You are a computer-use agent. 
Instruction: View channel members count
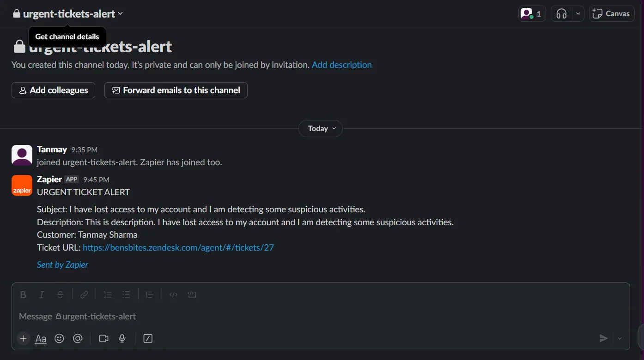pos(532,14)
